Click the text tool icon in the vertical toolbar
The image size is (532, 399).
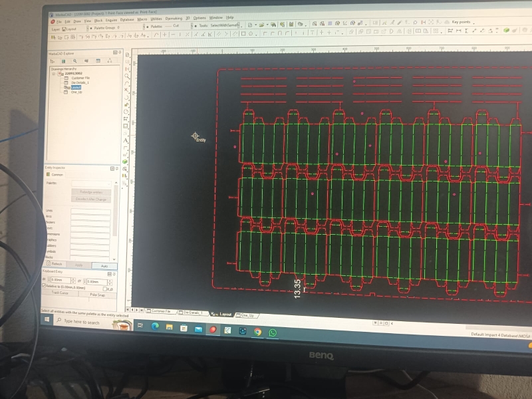pyautogui.click(x=125, y=140)
